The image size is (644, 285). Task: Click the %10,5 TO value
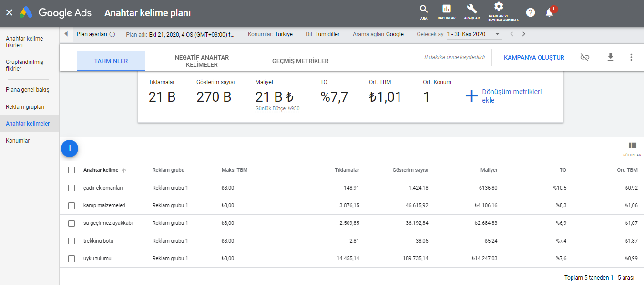tap(560, 188)
